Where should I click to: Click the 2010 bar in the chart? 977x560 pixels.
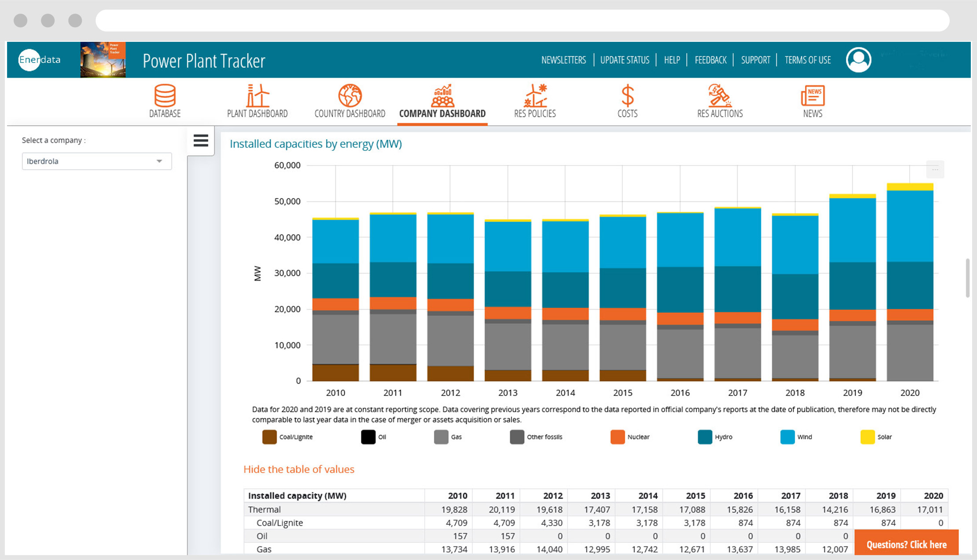pos(335,299)
